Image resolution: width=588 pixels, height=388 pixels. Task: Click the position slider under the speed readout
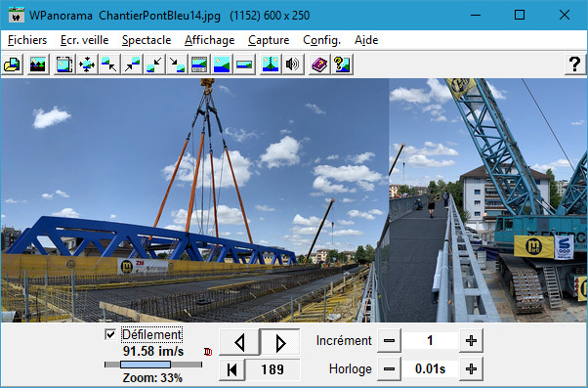point(153,365)
